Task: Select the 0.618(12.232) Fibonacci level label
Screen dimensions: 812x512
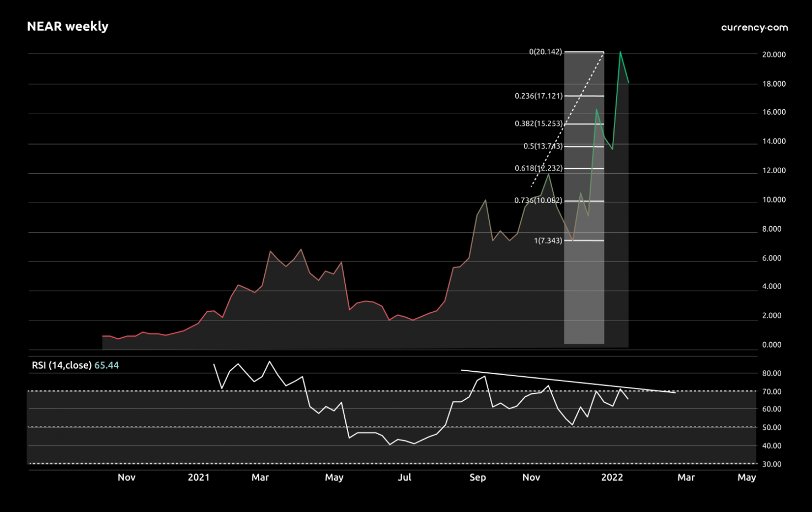Action: 538,168
